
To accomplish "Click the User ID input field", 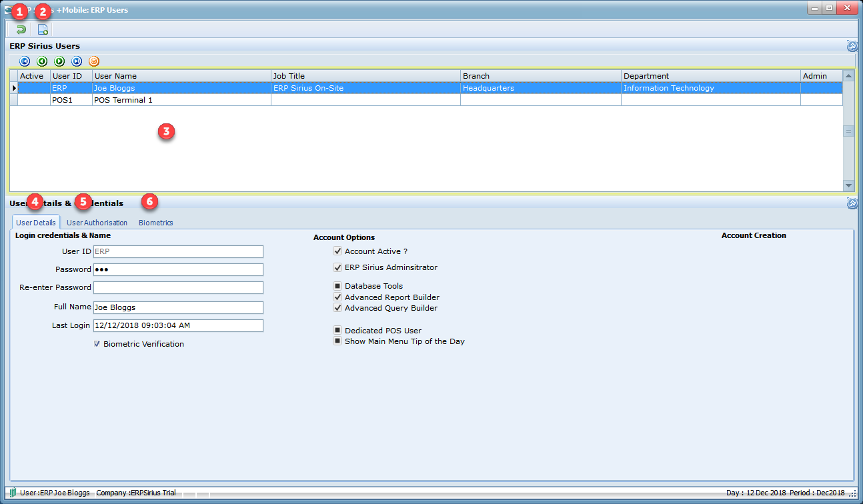I will 178,251.
